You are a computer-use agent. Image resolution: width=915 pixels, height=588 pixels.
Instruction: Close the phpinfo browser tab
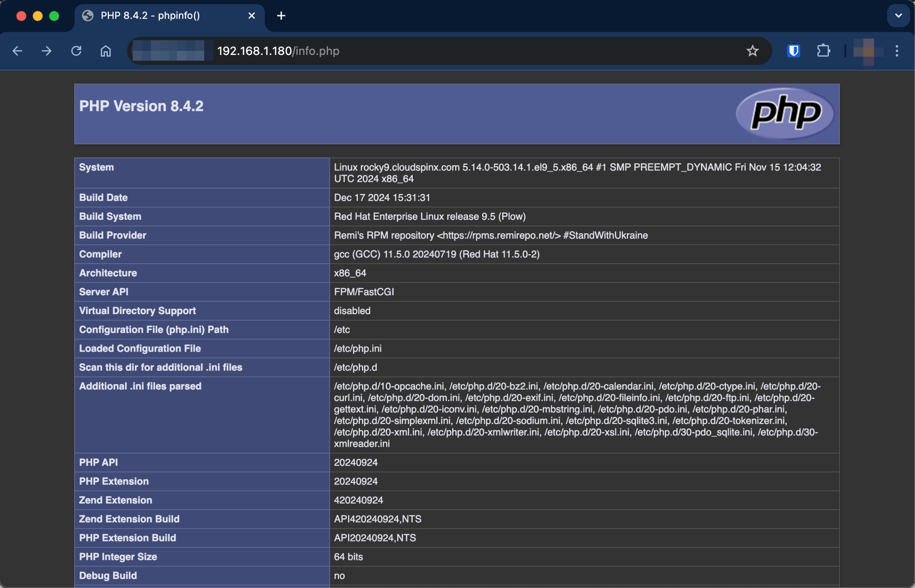(252, 15)
